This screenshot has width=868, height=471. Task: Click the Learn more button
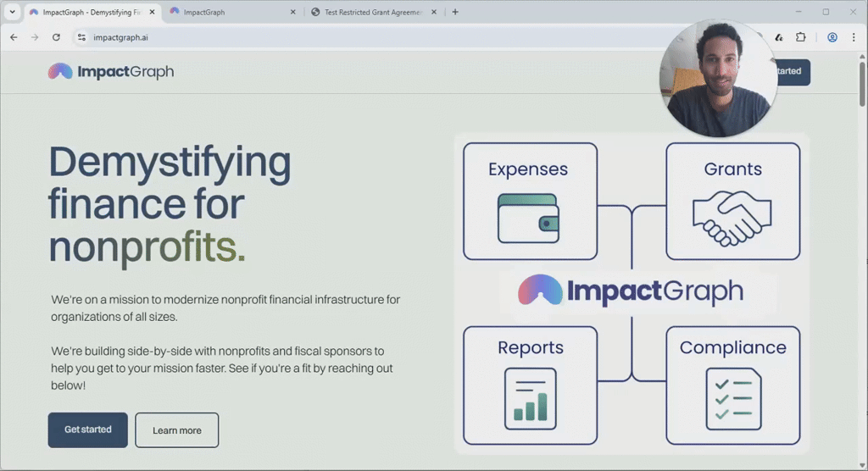point(176,430)
